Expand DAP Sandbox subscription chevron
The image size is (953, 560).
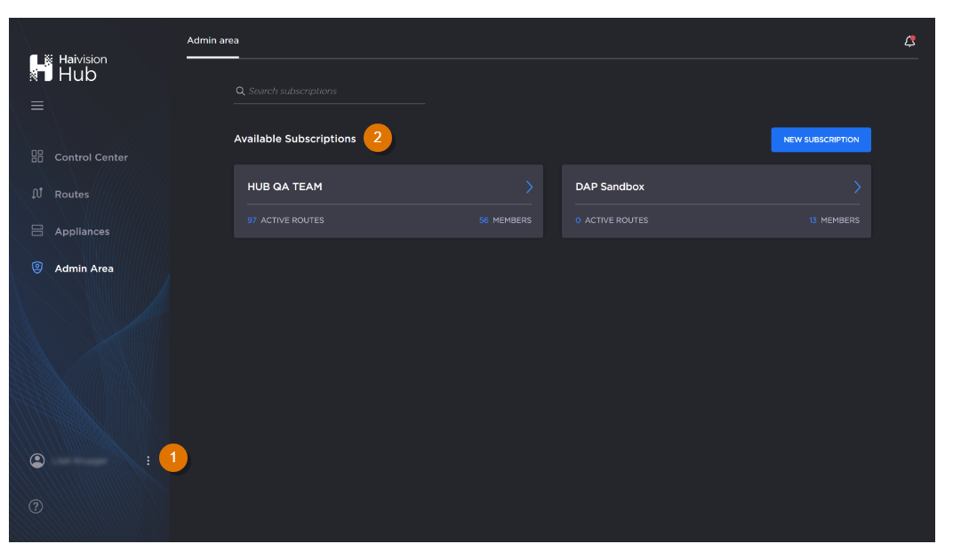(x=857, y=187)
